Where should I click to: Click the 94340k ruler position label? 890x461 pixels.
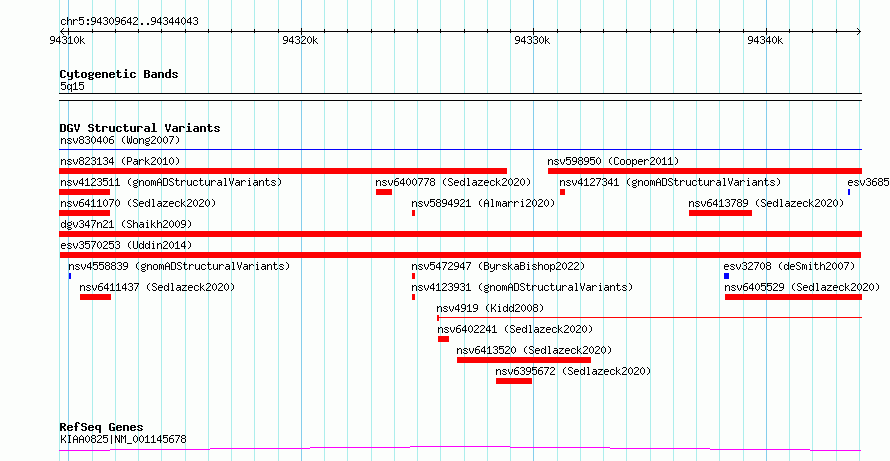(x=765, y=41)
